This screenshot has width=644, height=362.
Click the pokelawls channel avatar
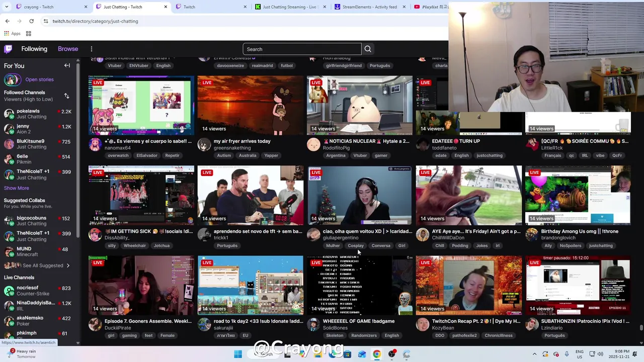9,114
